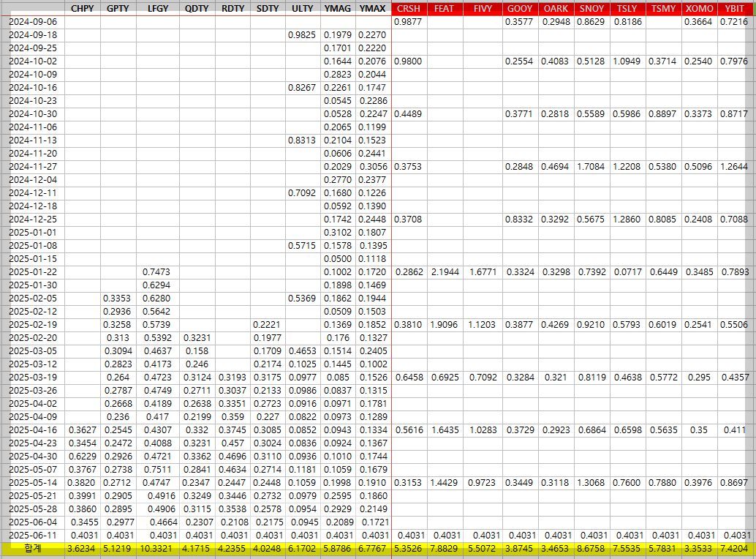Click SDTY value 0.2221 on 2025-02-19
Screen dimensions: 756x559
tap(267, 325)
